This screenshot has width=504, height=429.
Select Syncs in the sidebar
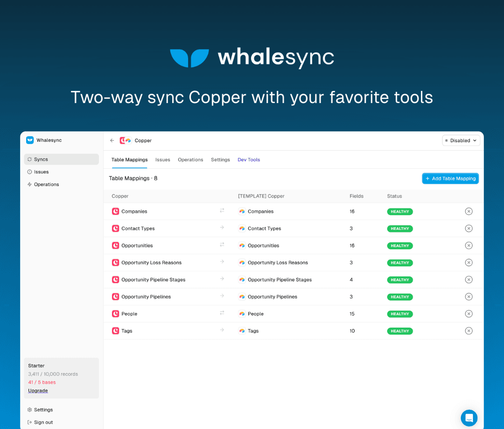62,159
